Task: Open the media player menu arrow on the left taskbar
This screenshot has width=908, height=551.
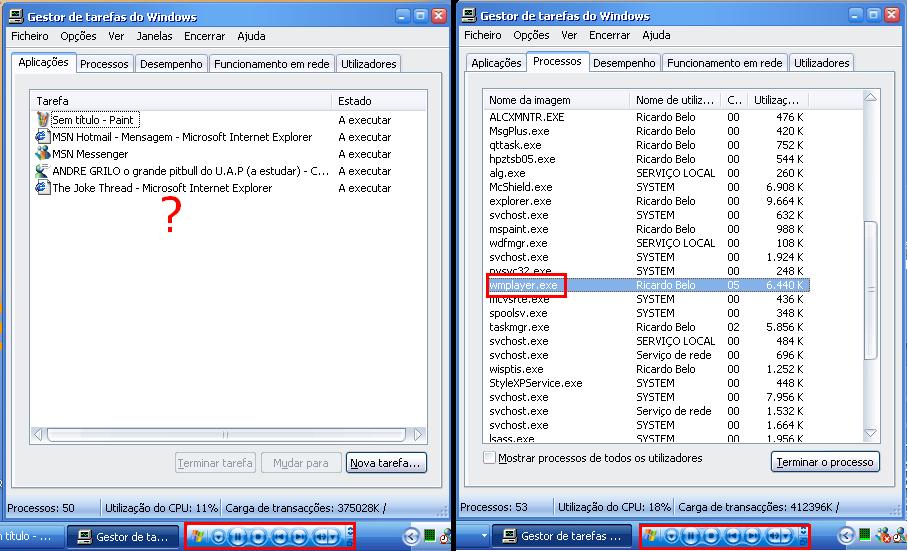Action: point(219,536)
